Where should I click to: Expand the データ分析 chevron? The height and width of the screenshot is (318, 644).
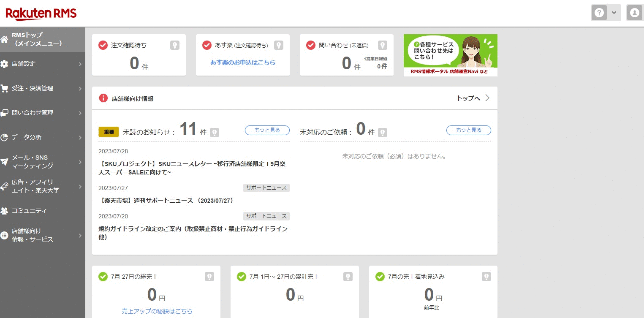pyautogui.click(x=80, y=138)
